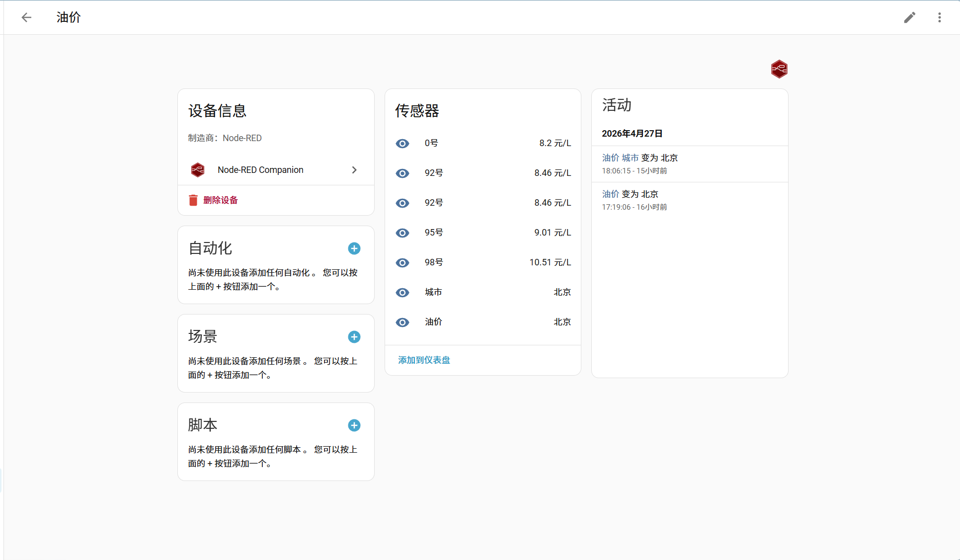Open 油价 城市 link in activity log
This screenshot has height=560, width=960.
(x=620, y=158)
